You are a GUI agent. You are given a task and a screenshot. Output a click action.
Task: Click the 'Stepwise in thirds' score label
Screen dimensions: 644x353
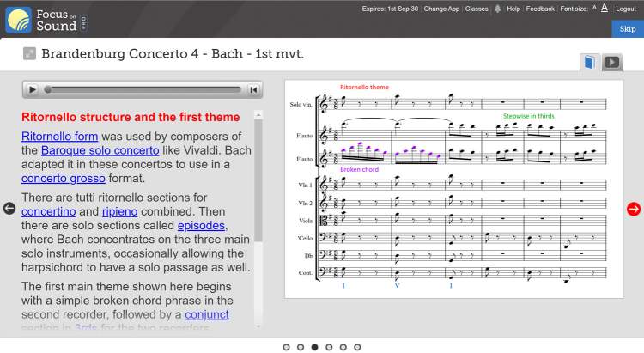[528, 116]
